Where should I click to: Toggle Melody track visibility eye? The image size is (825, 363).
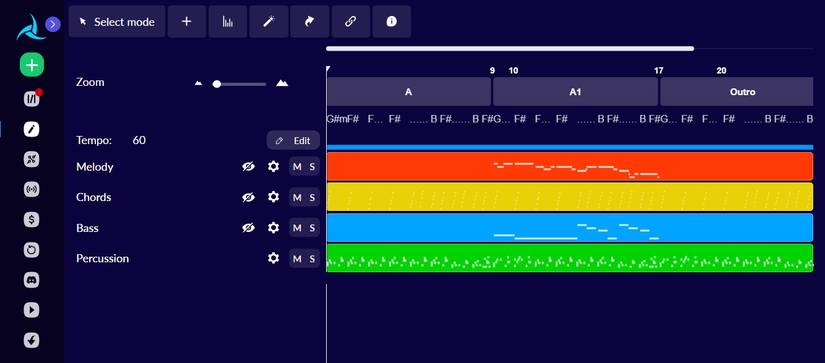click(x=248, y=167)
